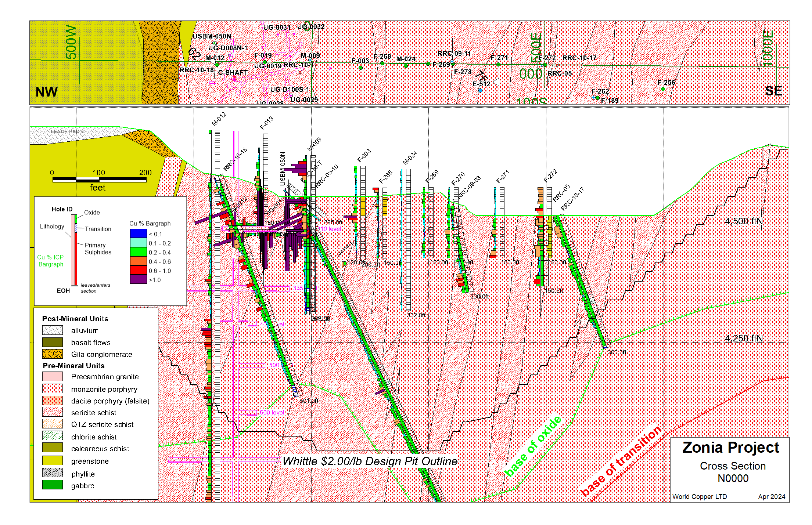812x525 pixels.
Task: Click the purple >1.0 Cu bargraph swatch
Action: coord(138,279)
